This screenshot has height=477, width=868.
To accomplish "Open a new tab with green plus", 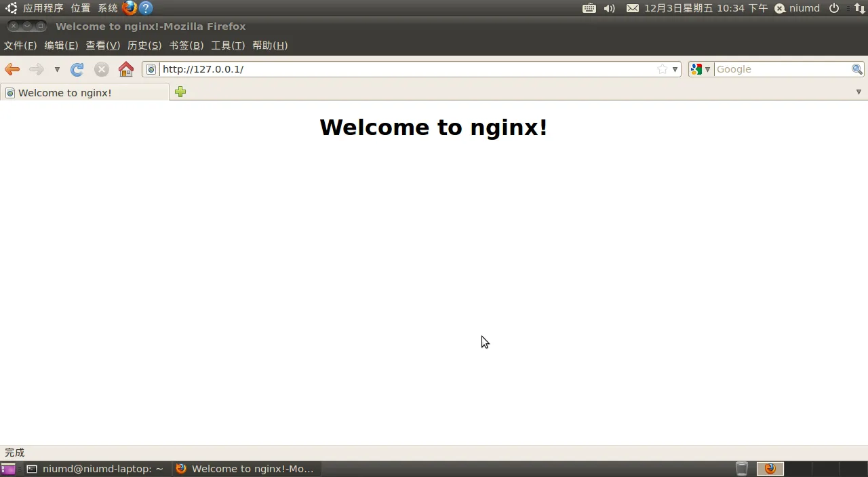I will point(180,92).
